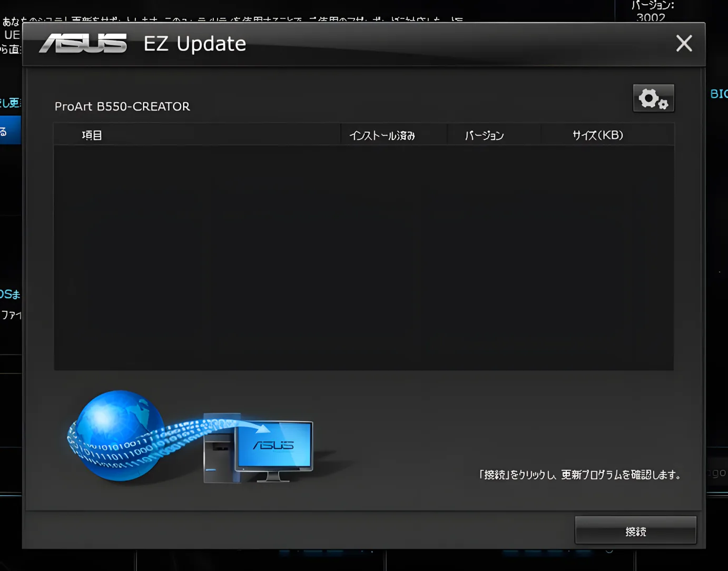The height and width of the screenshot is (571, 728).
Task: Click the blue highlighted button on the left edge
Action: (x=10, y=130)
